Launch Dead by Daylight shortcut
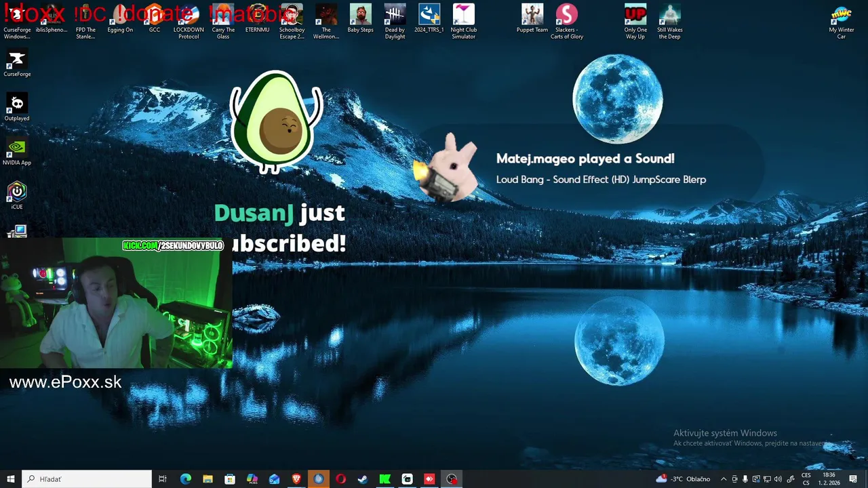The image size is (868, 488). click(395, 22)
